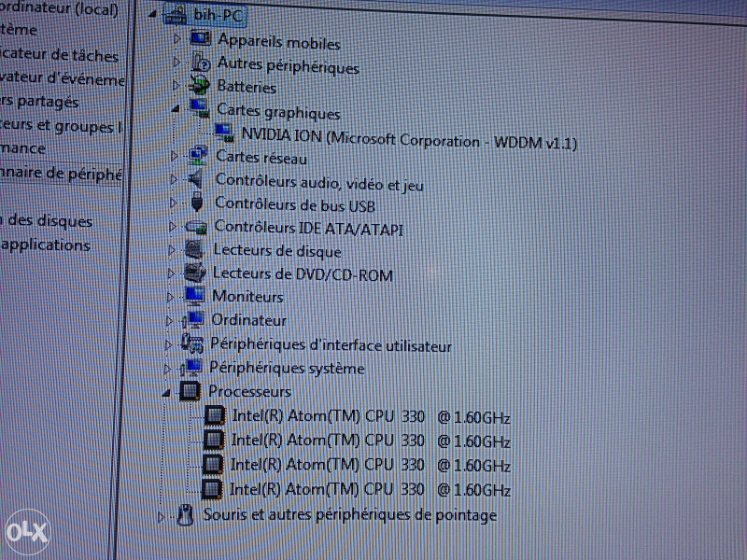Select the device manager entry in left pane
The image size is (747, 560).
[61, 174]
